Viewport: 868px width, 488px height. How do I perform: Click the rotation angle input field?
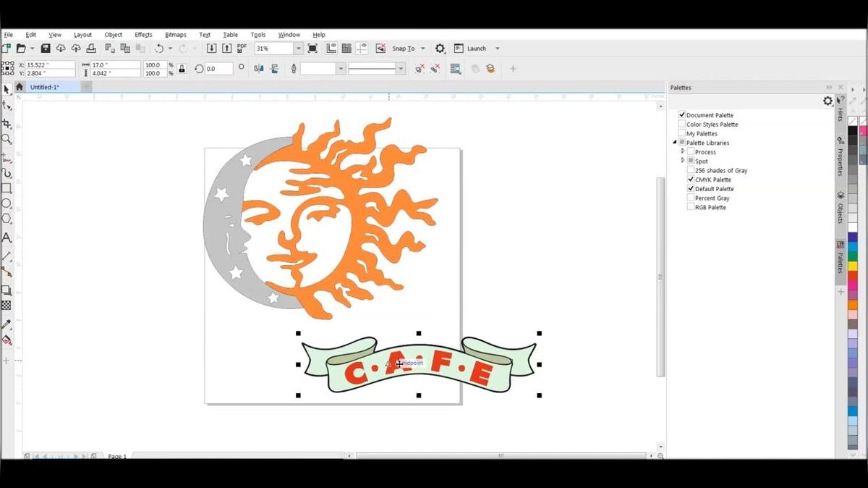coord(218,69)
